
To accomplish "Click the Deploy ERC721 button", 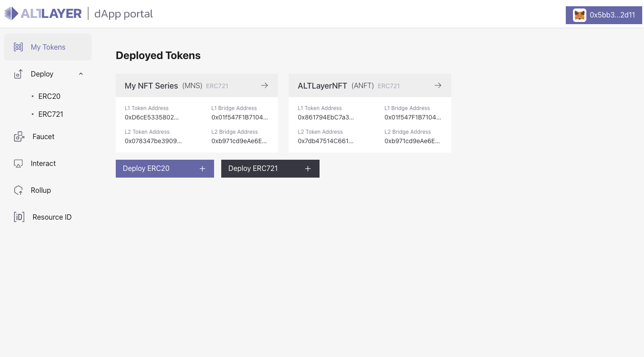I will pos(270,169).
